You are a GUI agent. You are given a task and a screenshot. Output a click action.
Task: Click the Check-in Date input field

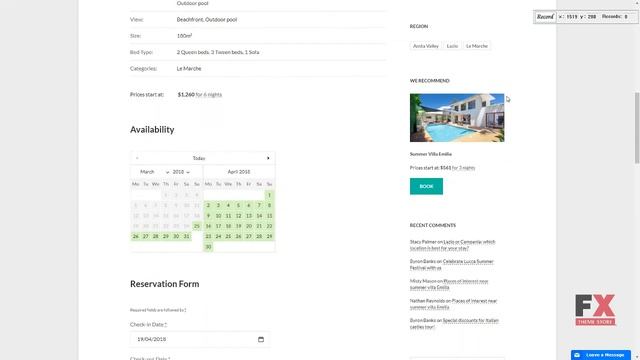tap(200, 339)
